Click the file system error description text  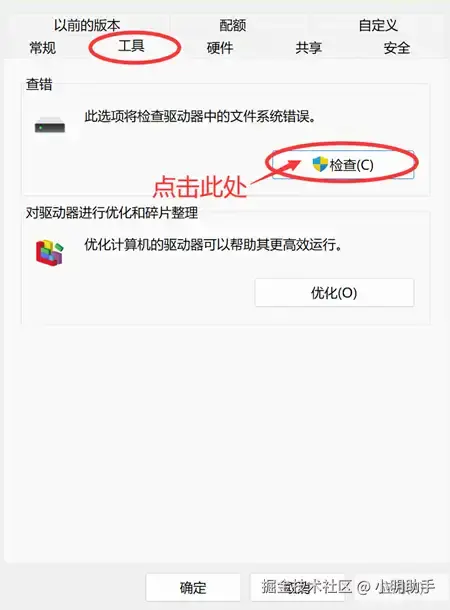coord(200,116)
